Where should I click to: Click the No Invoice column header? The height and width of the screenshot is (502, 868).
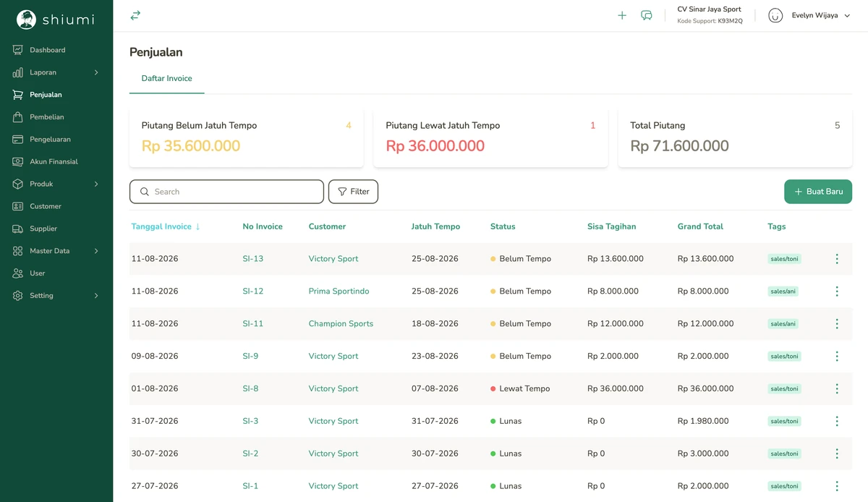click(x=263, y=226)
